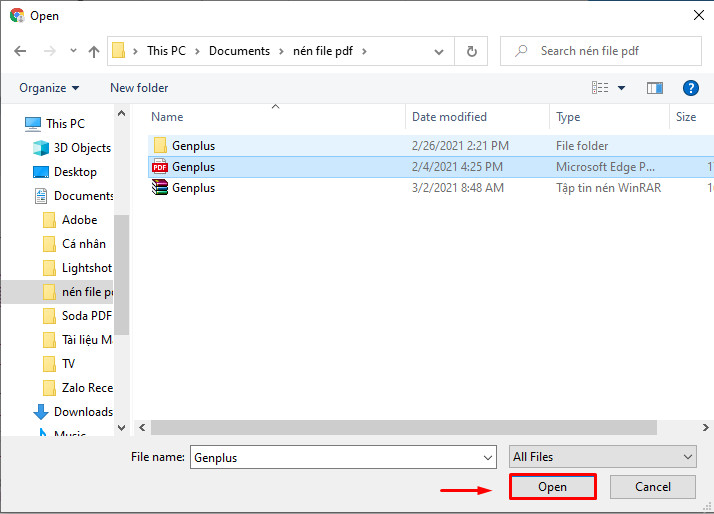Select the Genplus WinRAR archive
Image resolution: width=714 pixels, height=514 pixels.
coord(193,187)
